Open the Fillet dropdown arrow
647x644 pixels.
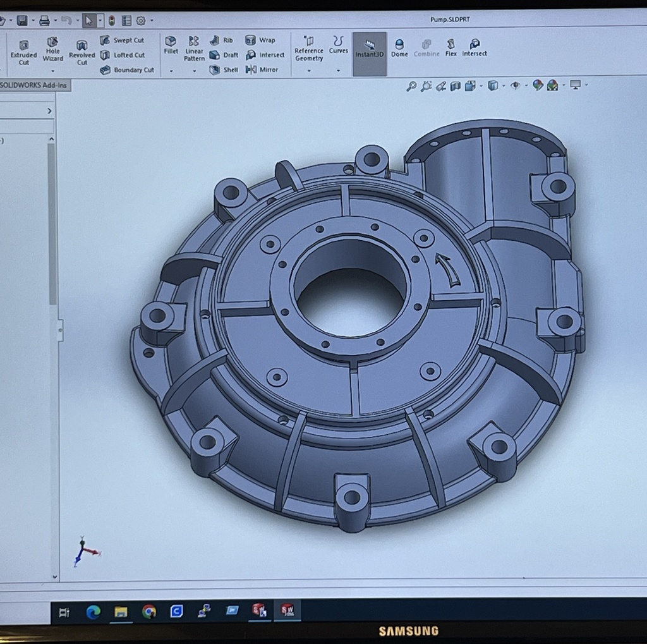(x=171, y=71)
